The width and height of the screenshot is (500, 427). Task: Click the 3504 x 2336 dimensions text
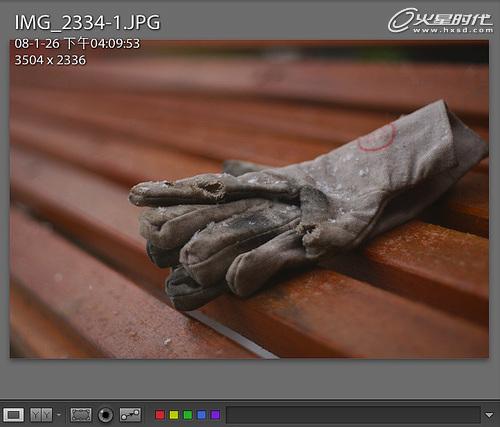tap(50, 60)
